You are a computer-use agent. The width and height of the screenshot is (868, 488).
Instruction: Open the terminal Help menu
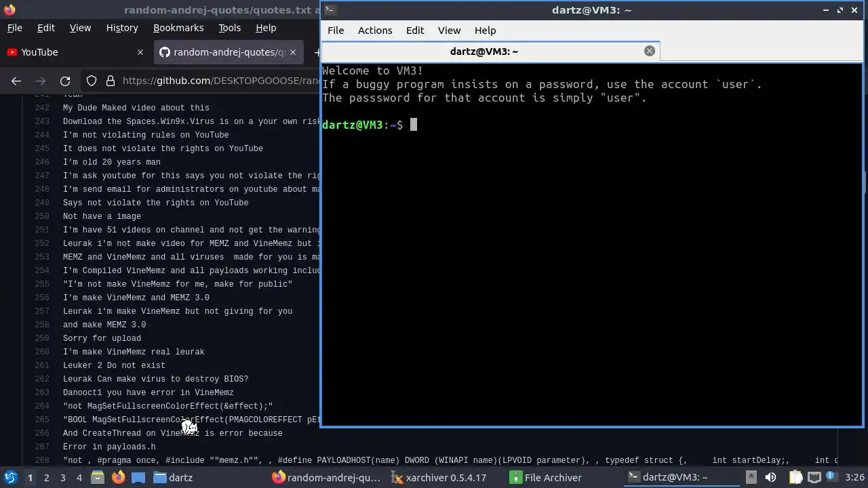[485, 30]
